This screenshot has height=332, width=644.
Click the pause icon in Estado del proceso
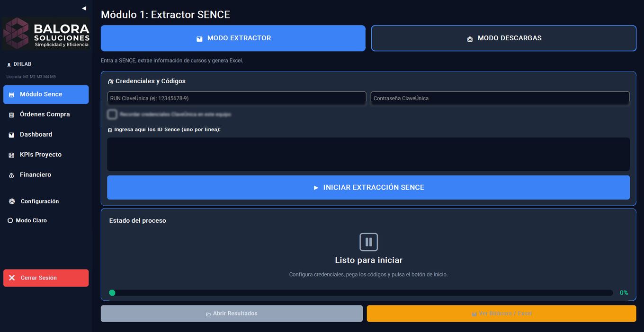coord(368,242)
